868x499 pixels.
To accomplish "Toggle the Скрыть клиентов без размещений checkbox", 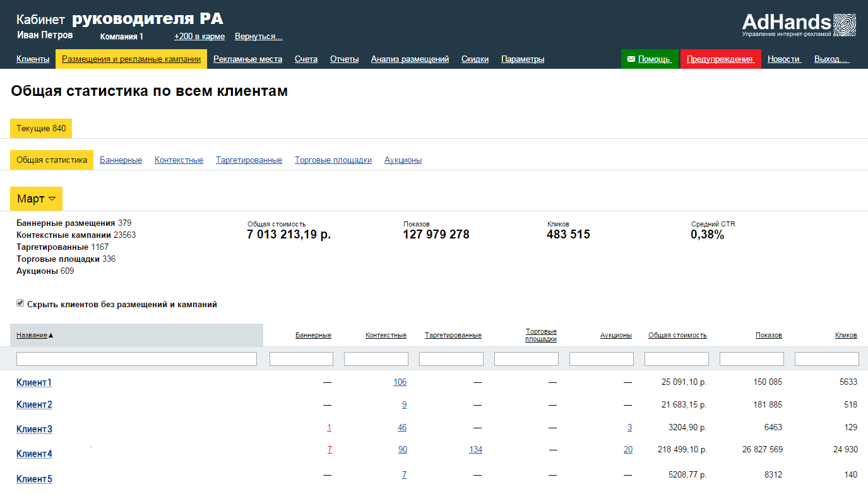I will 20,303.
